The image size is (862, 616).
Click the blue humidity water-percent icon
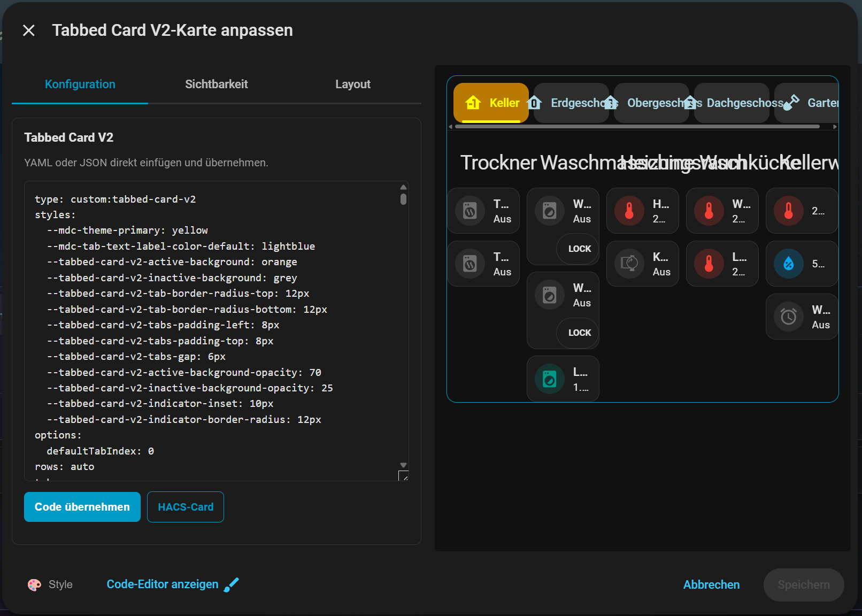(x=789, y=264)
